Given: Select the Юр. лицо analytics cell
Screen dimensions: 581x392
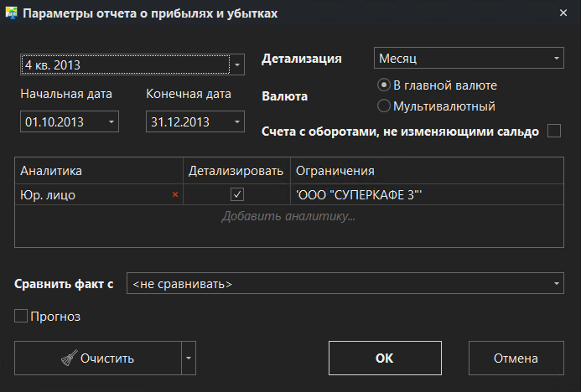Looking at the screenshot, I should tap(99, 194).
